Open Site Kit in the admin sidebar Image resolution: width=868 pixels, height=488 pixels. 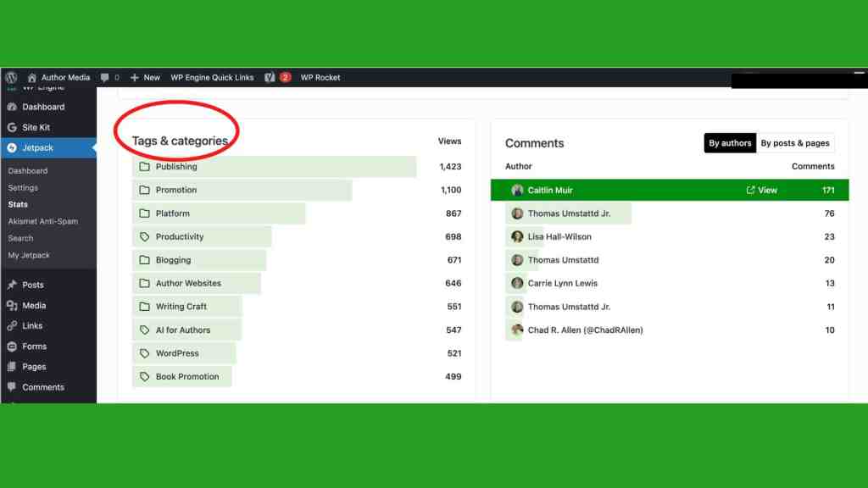[x=36, y=127]
